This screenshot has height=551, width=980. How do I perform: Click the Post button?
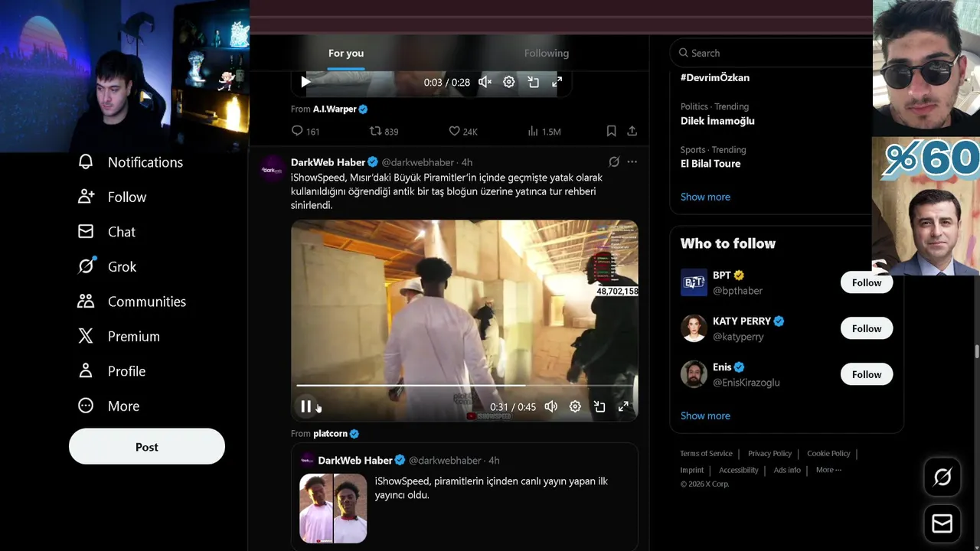click(147, 447)
